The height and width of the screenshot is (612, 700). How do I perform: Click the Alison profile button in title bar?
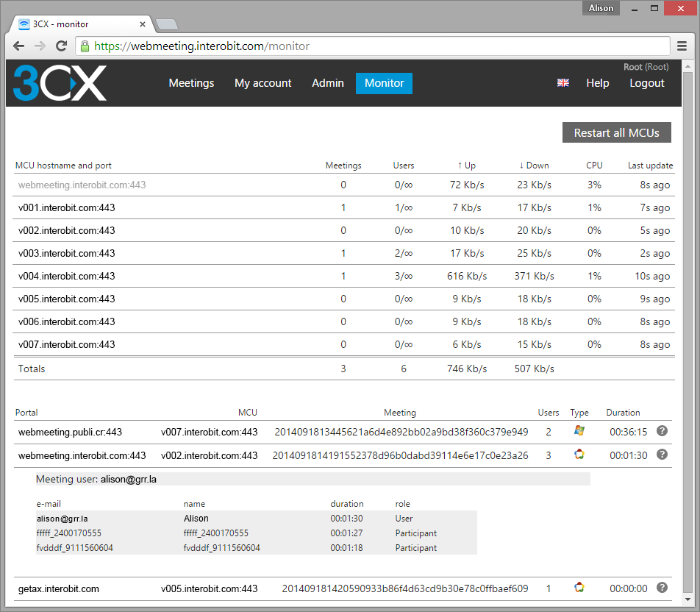coord(601,8)
